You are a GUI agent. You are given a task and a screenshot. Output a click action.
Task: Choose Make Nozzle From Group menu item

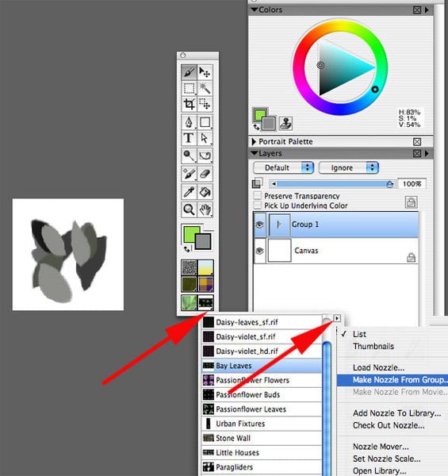click(x=392, y=380)
